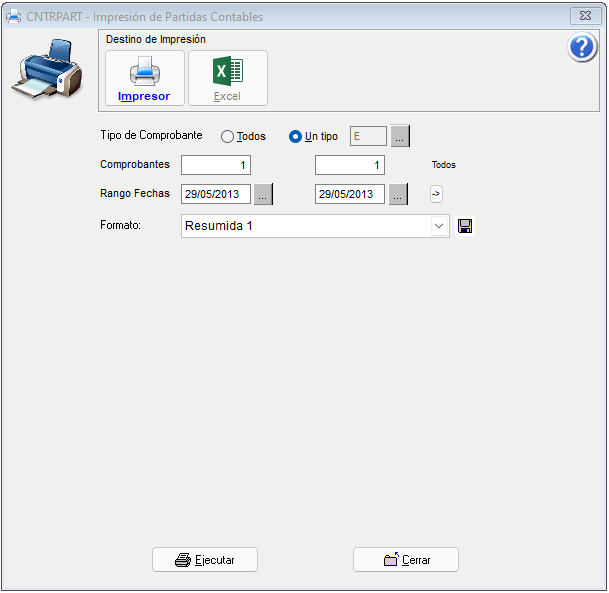609x593 pixels.
Task: Click the large printer image
Action: click(x=48, y=70)
